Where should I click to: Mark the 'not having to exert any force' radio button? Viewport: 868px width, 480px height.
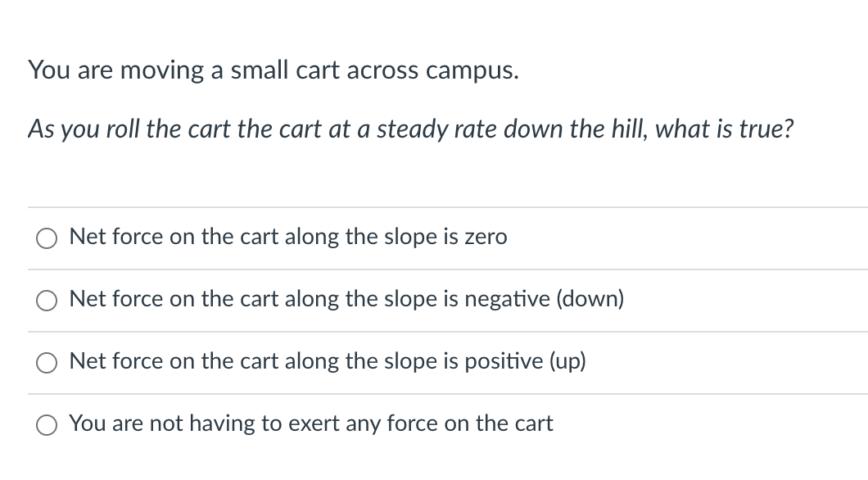tap(47, 425)
